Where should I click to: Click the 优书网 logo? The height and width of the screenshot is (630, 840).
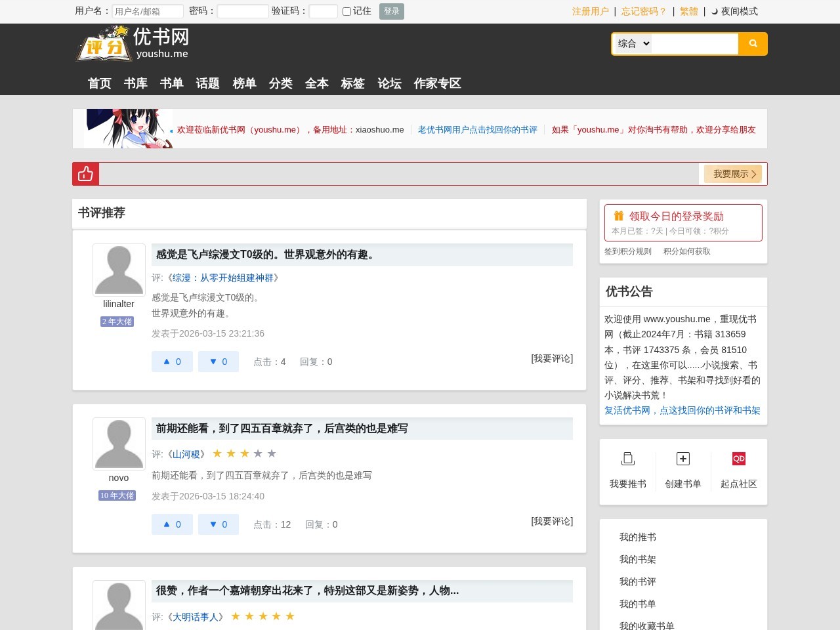pos(131,43)
